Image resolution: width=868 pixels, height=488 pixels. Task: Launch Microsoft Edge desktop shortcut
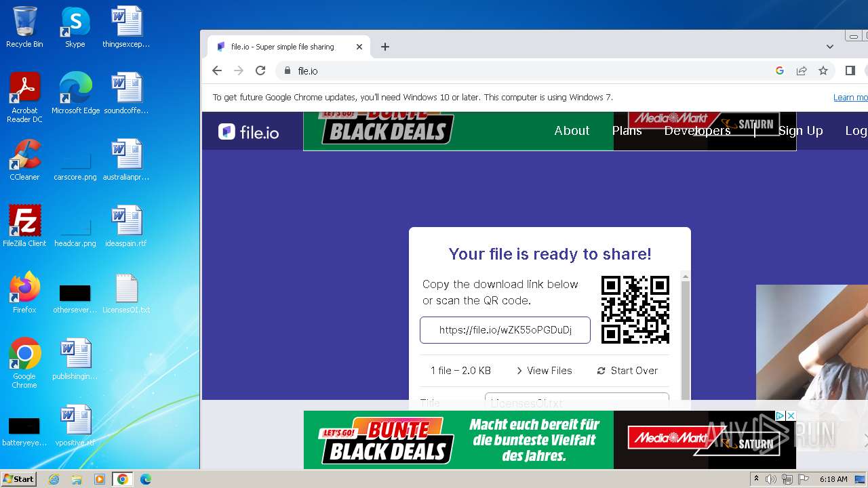pyautogui.click(x=75, y=94)
